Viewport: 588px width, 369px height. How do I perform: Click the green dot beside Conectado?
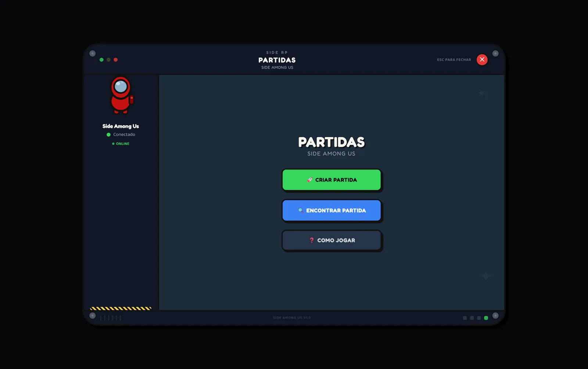(x=108, y=135)
